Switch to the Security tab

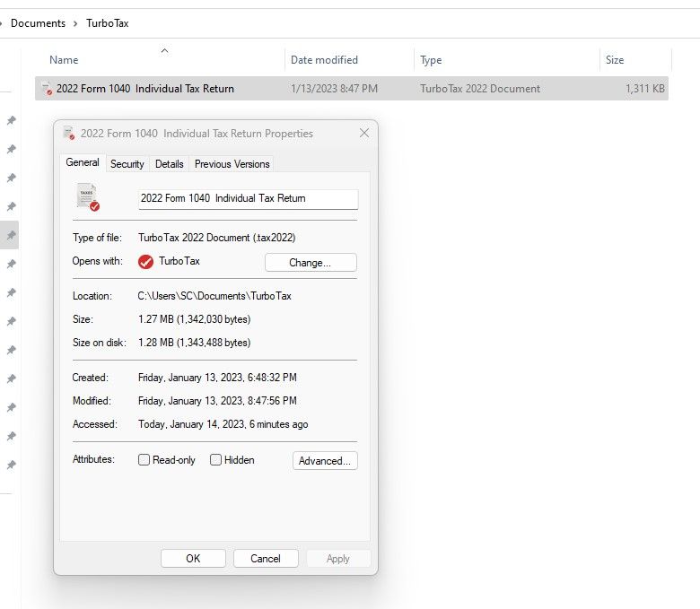pos(127,164)
